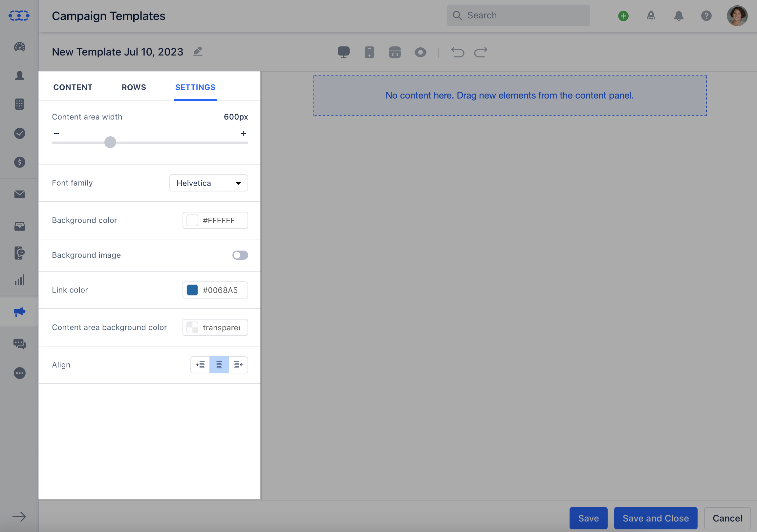This screenshot has width=757, height=532.
Task: Click the undo arrow icon
Action: pyautogui.click(x=457, y=52)
